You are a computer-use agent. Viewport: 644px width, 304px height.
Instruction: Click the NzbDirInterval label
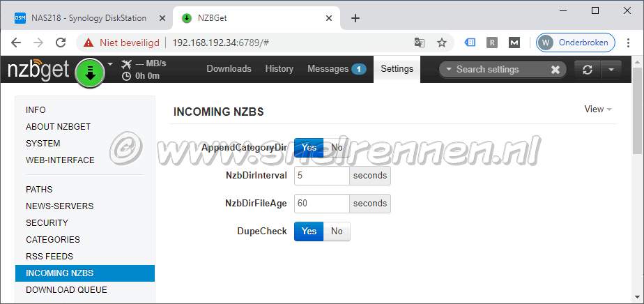click(x=256, y=176)
